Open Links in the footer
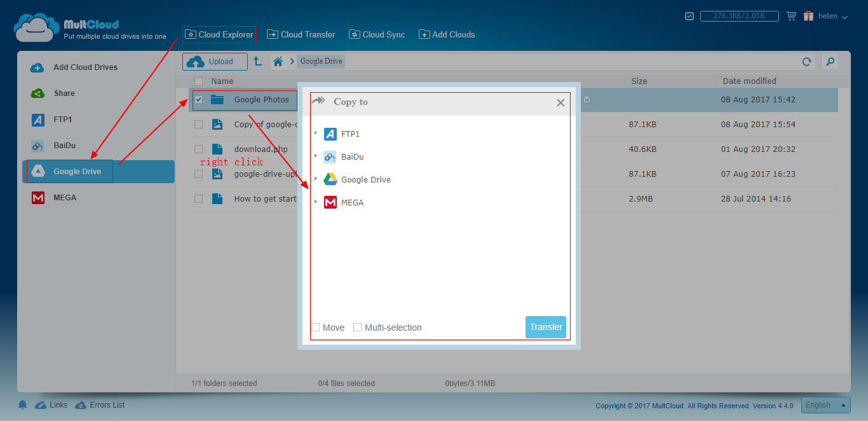 51,405
